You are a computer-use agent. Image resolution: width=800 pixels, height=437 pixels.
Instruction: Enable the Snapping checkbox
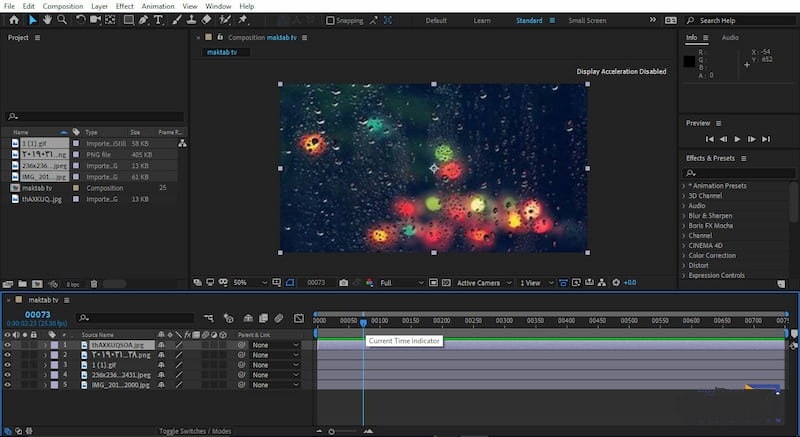[331, 21]
